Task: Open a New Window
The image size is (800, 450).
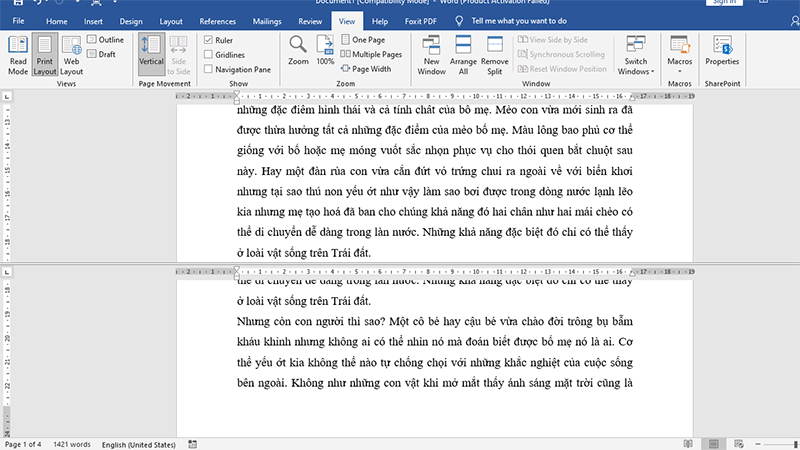Action: (432, 53)
